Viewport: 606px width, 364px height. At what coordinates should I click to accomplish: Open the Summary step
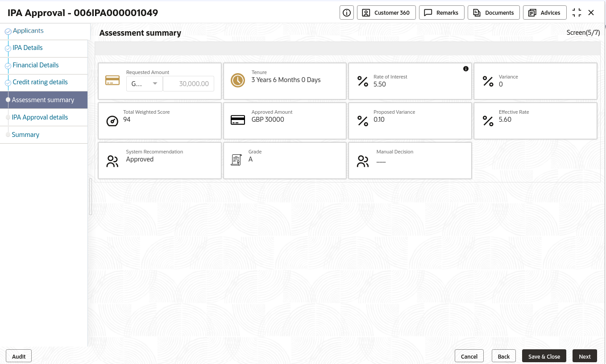[25, 135]
